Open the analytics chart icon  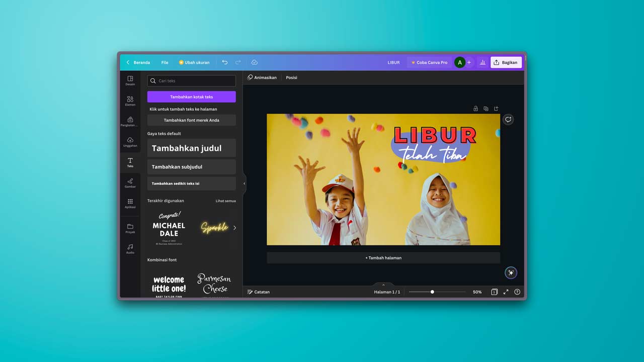coord(482,62)
